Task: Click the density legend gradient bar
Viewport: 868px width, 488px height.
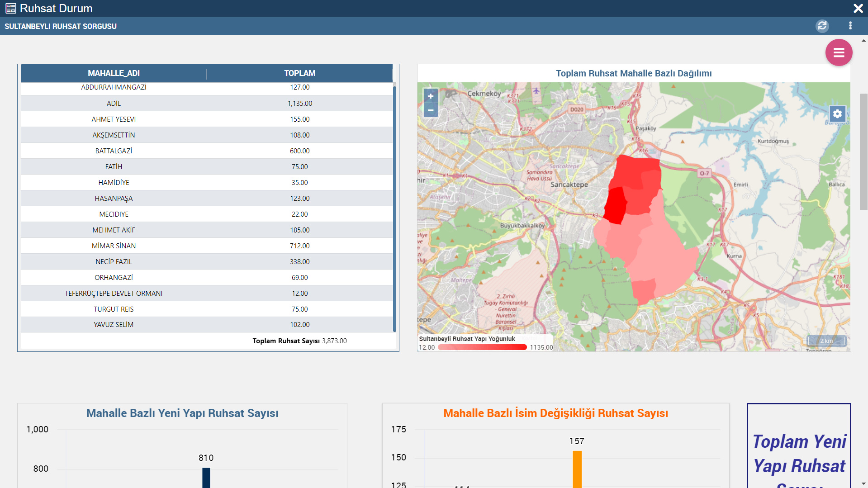Action: pyautogui.click(x=482, y=347)
